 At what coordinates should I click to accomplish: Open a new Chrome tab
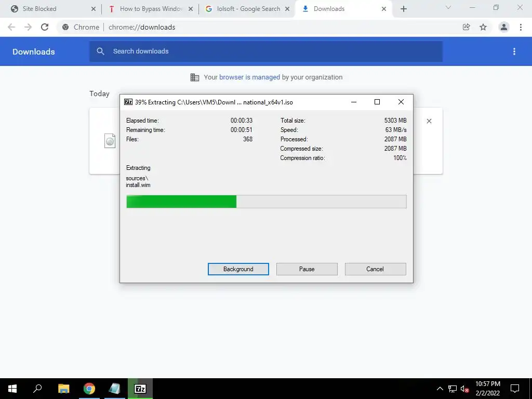pos(403,9)
